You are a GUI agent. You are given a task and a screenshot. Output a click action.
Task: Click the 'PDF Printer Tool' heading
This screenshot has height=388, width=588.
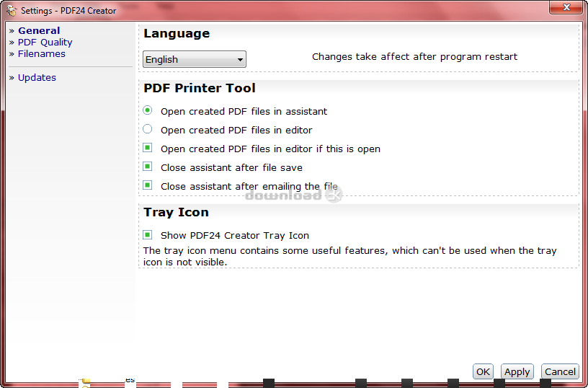200,88
